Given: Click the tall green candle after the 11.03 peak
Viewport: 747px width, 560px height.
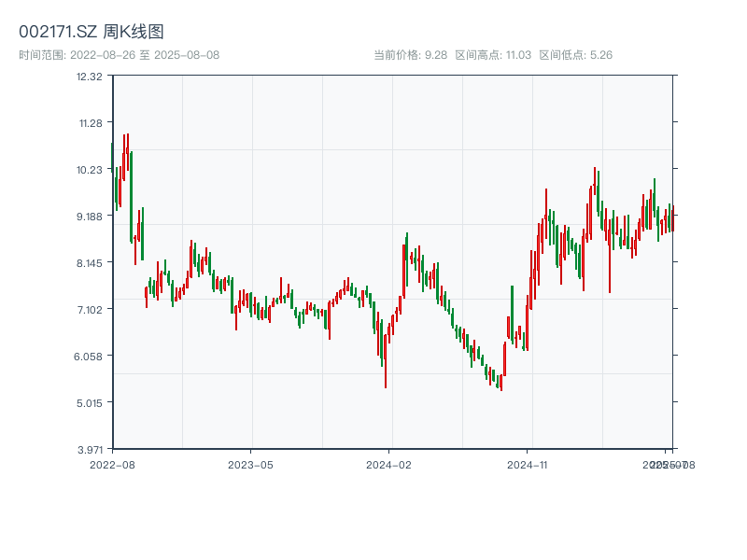Looking at the screenshot, I should (x=131, y=196).
